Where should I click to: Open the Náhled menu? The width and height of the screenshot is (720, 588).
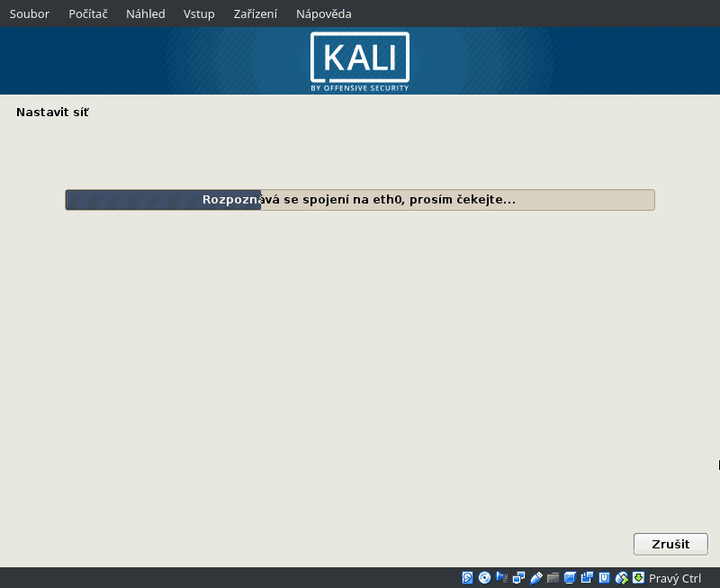pos(145,14)
